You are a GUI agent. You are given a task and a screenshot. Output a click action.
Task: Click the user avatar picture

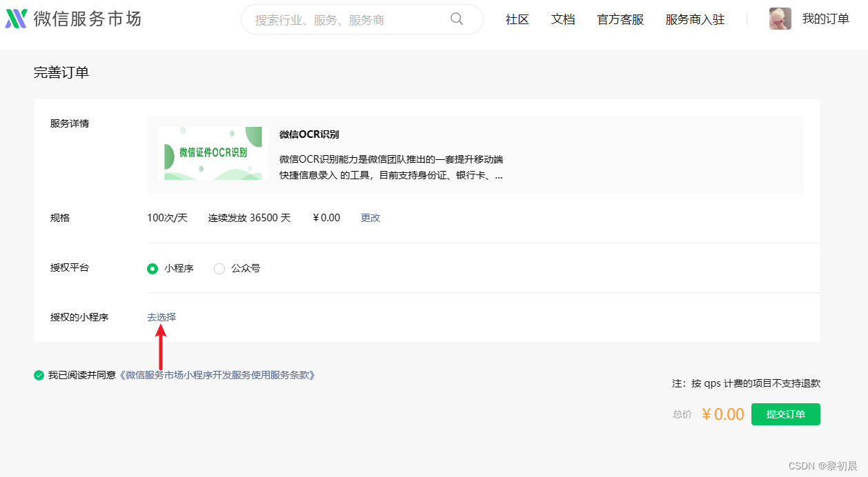(x=780, y=19)
